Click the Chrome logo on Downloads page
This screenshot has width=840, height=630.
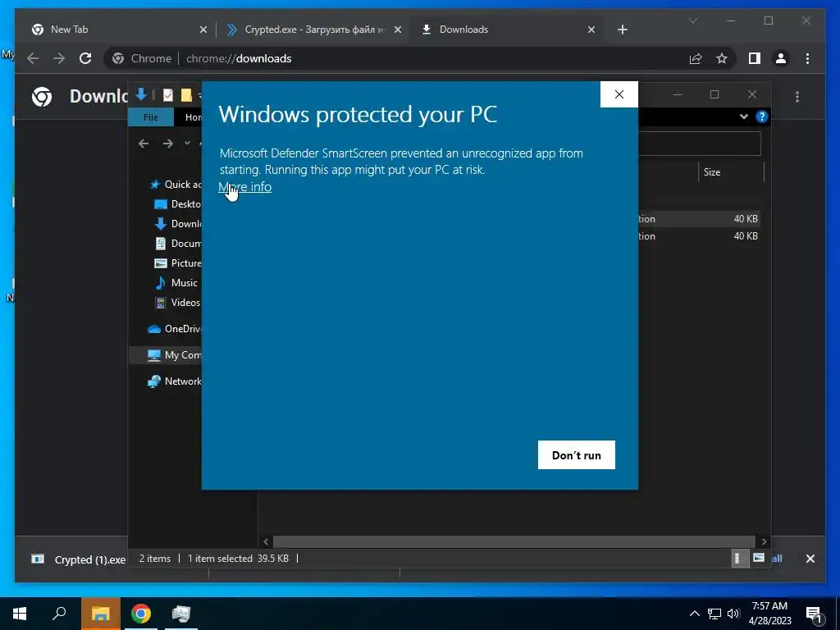tap(42, 97)
